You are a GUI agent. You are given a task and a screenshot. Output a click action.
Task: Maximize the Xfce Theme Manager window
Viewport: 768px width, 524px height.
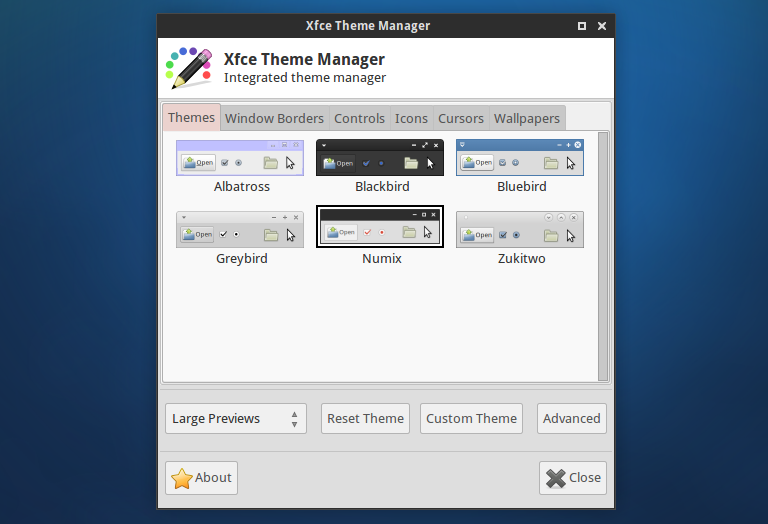point(582,26)
